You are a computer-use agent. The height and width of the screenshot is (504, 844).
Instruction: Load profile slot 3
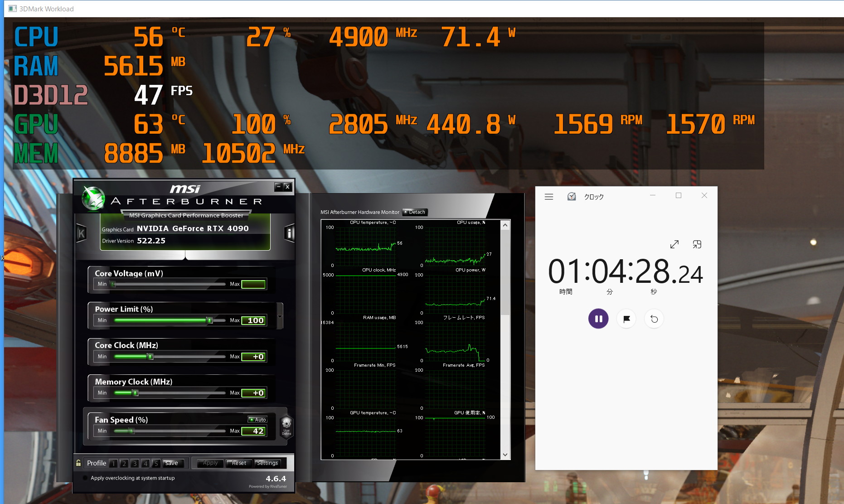[x=135, y=463]
